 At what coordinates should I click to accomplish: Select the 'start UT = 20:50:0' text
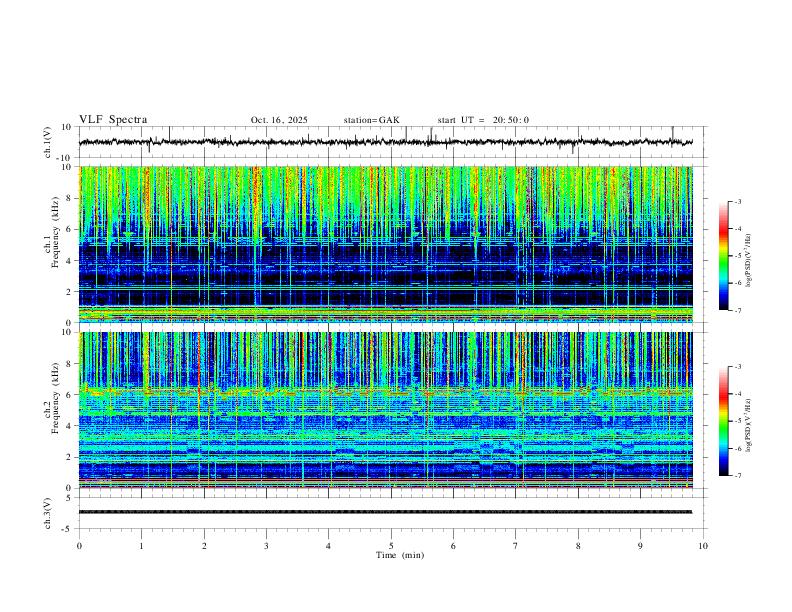(483, 120)
